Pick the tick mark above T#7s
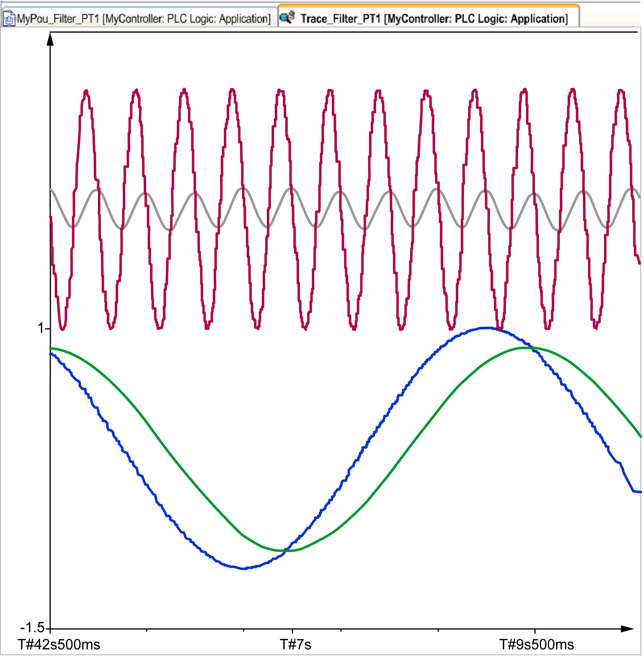The width and height of the screenshot is (644, 656). [293, 631]
